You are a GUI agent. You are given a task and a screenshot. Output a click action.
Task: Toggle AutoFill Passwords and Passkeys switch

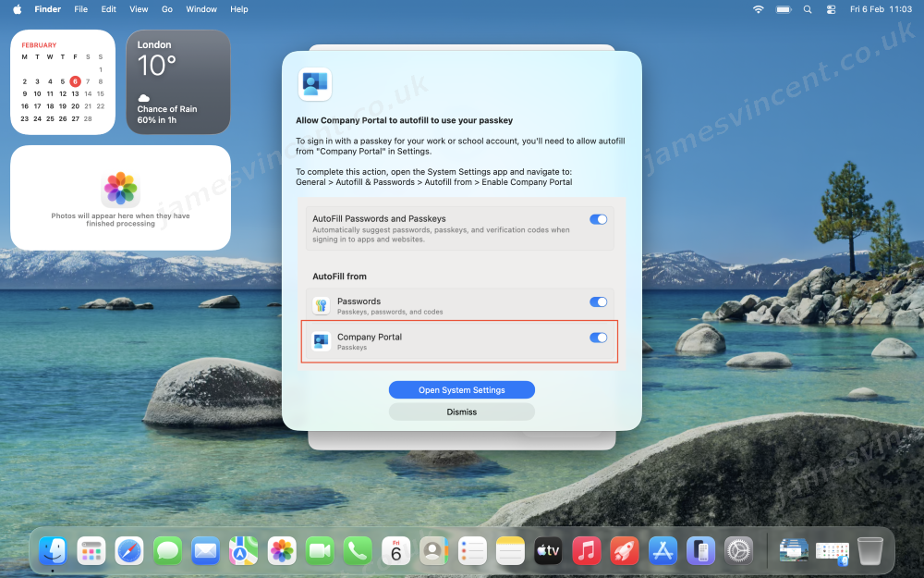598,219
